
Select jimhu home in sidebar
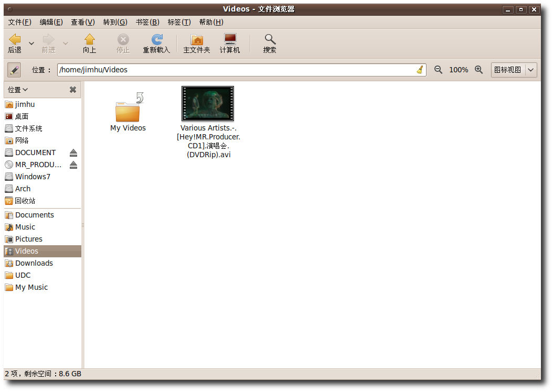(x=42, y=104)
